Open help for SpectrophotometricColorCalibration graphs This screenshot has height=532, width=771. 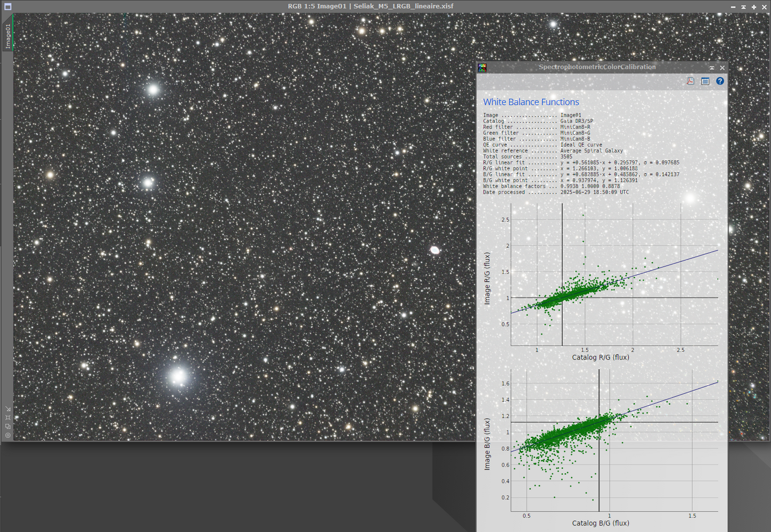coord(720,81)
